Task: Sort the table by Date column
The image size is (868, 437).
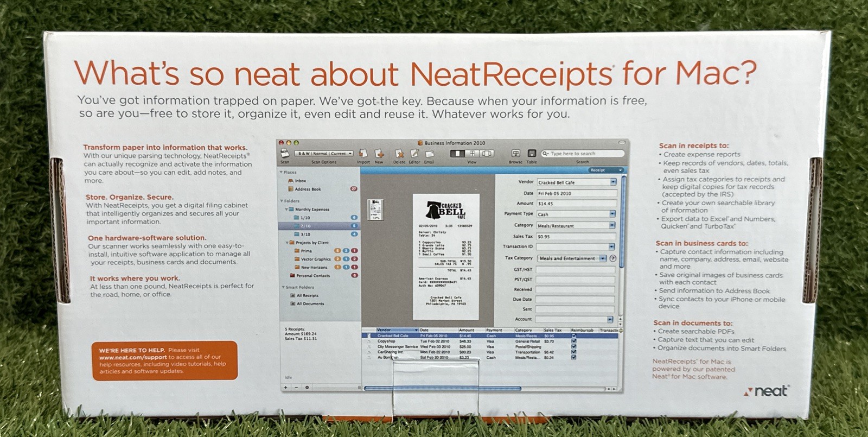Action: click(438, 330)
